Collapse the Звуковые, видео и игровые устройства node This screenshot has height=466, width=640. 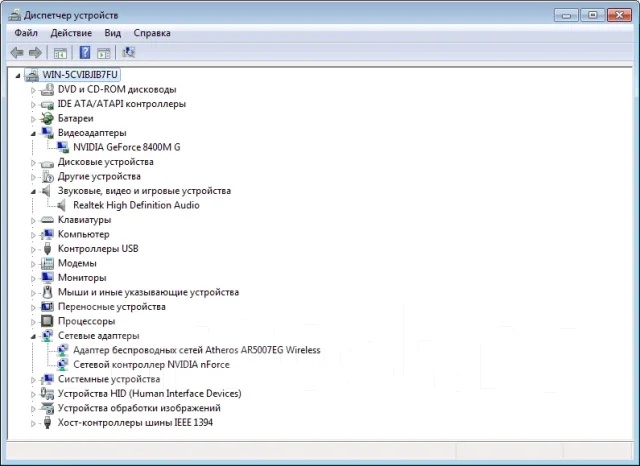[x=33, y=191]
